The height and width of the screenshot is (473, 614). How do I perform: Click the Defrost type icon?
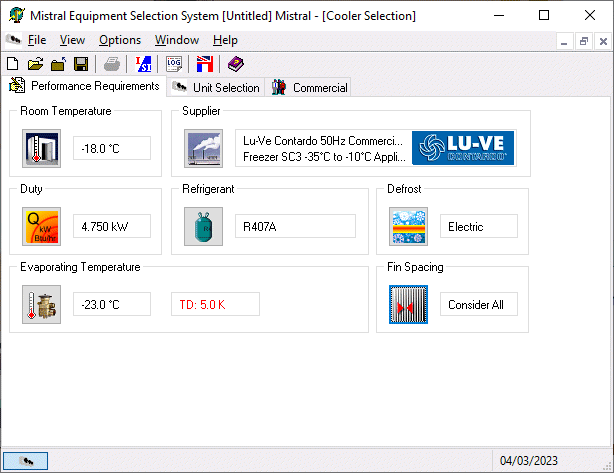coord(408,226)
